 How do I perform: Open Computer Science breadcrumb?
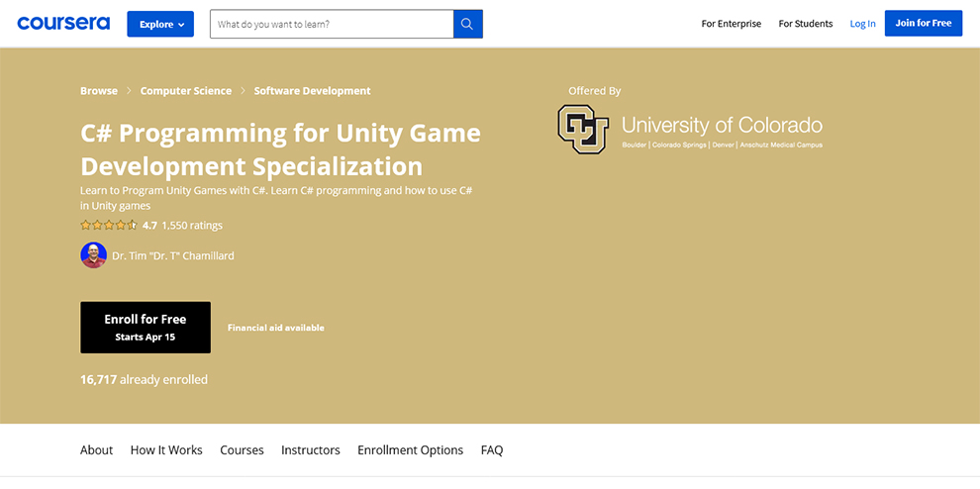pos(186,91)
